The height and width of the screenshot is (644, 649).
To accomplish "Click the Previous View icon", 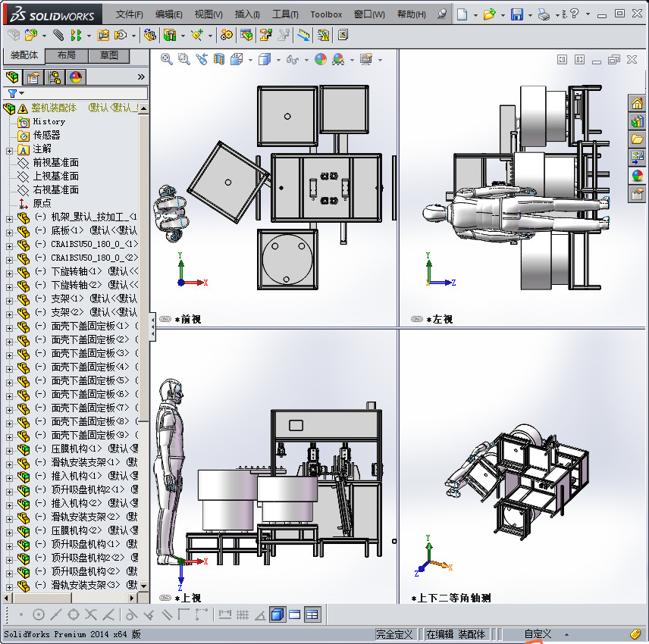I will click(x=202, y=60).
